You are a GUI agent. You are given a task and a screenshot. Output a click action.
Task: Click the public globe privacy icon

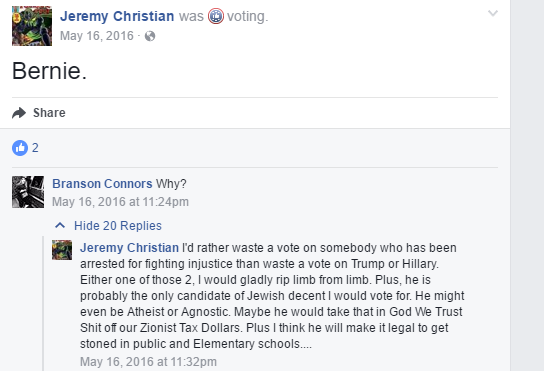tap(150, 36)
